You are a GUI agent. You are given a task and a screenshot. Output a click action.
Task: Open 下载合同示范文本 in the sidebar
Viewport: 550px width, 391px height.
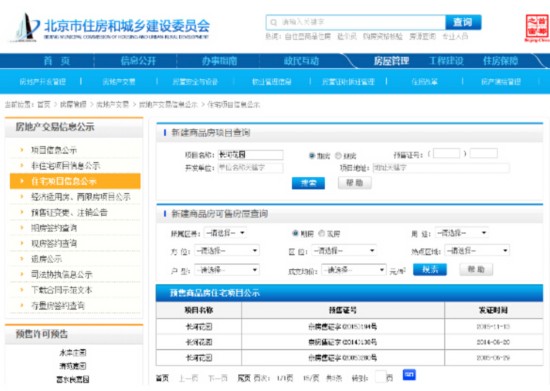click(61, 290)
